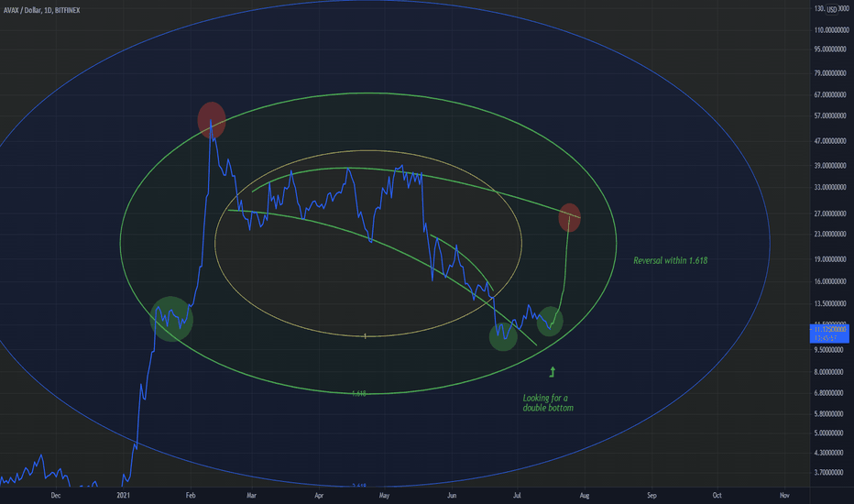Click the 8.00000000 price axis label
This screenshot has height=504, width=854.
tap(830, 372)
